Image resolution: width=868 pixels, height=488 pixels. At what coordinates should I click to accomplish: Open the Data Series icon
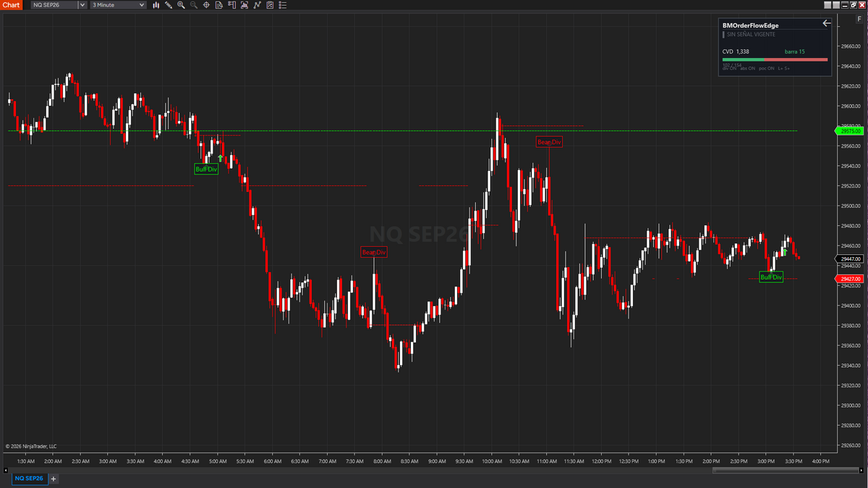tap(244, 5)
